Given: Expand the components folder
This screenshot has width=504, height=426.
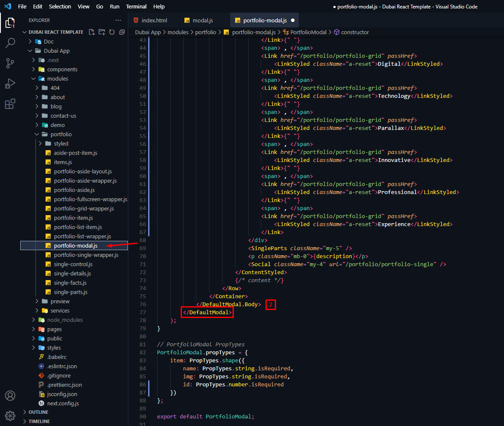Looking at the screenshot, I should click(62, 70).
